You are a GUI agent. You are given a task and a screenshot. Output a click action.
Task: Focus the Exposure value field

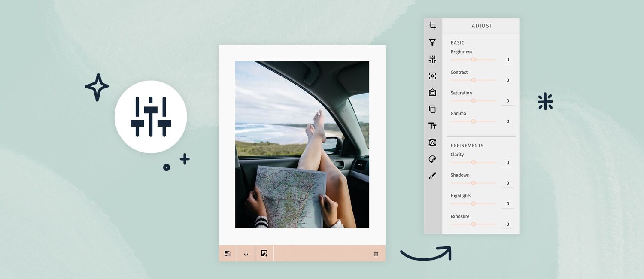point(508,224)
